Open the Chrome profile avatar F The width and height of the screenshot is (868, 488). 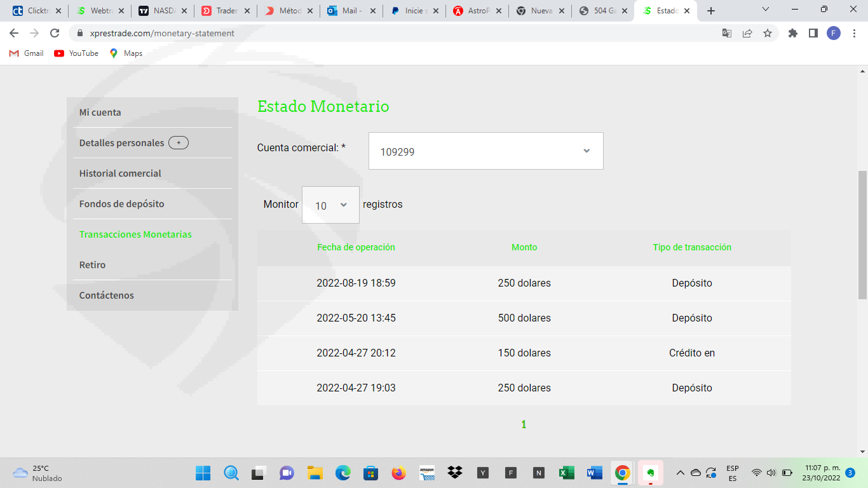point(834,33)
